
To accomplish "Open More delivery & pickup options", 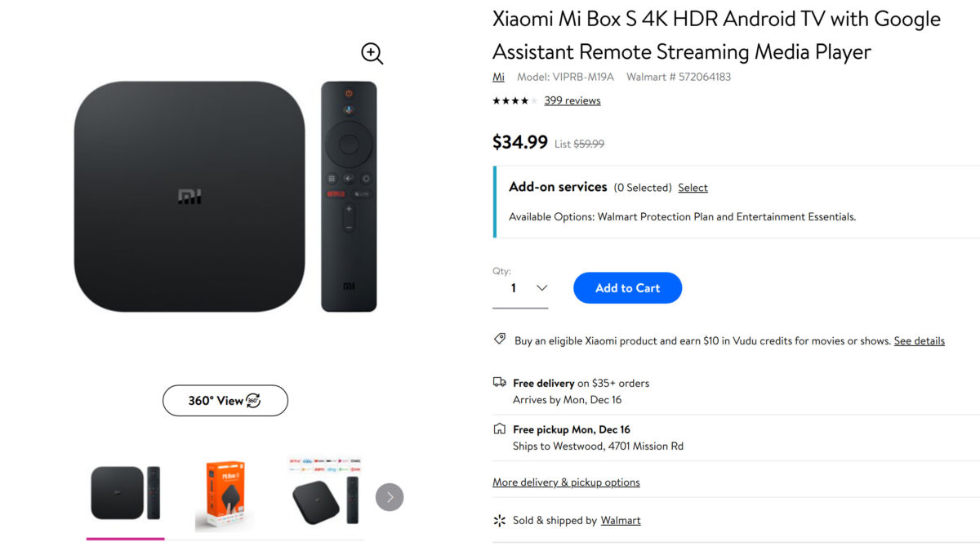I will tap(566, 482).
